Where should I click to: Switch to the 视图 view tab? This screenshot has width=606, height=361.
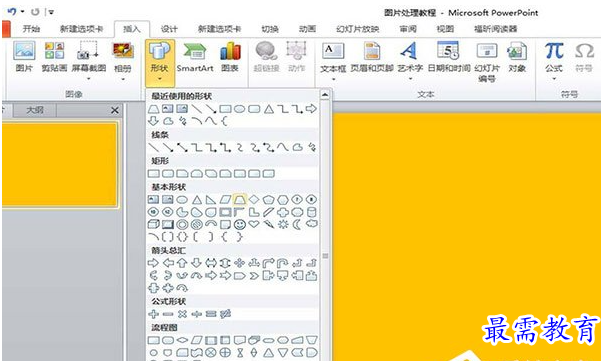tap(445, 29)
